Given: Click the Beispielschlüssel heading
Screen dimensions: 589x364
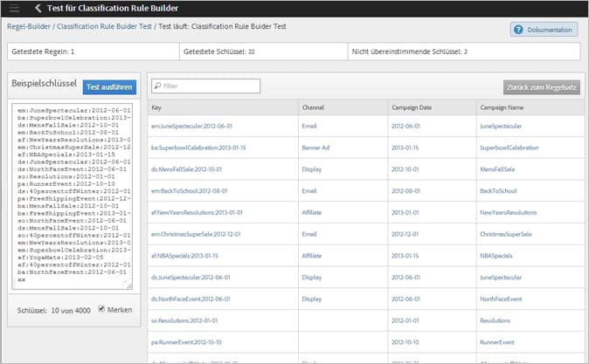Looking at the screenshot, I should [x=44, y=83].
